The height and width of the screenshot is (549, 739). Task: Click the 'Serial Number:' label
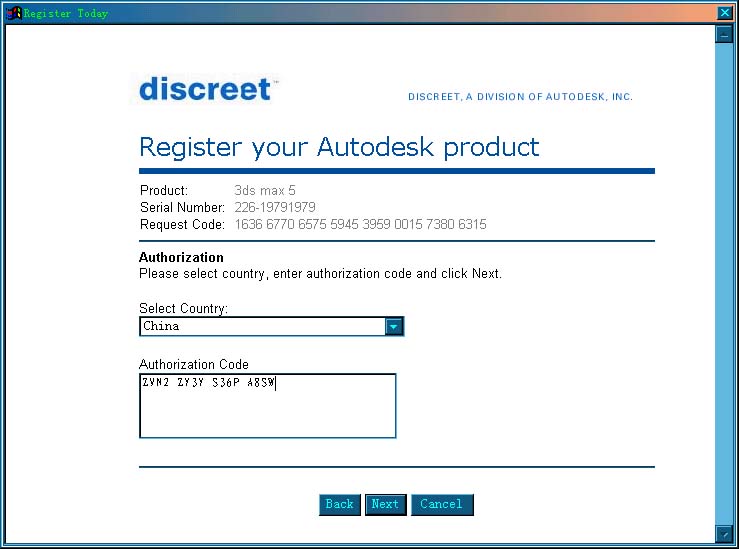182,207
